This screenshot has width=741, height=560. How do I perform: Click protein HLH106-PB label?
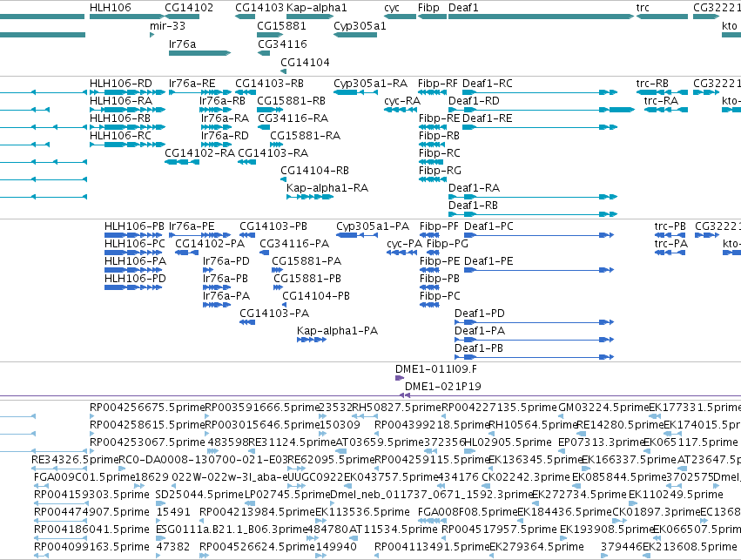[x=134, y=226]
